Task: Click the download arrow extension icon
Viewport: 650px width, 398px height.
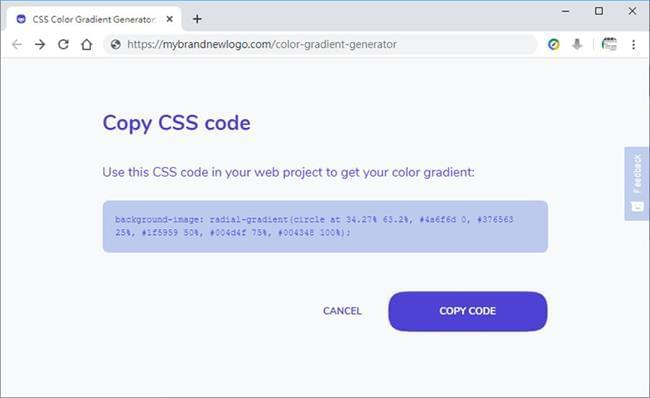Action: coord(577,44)
